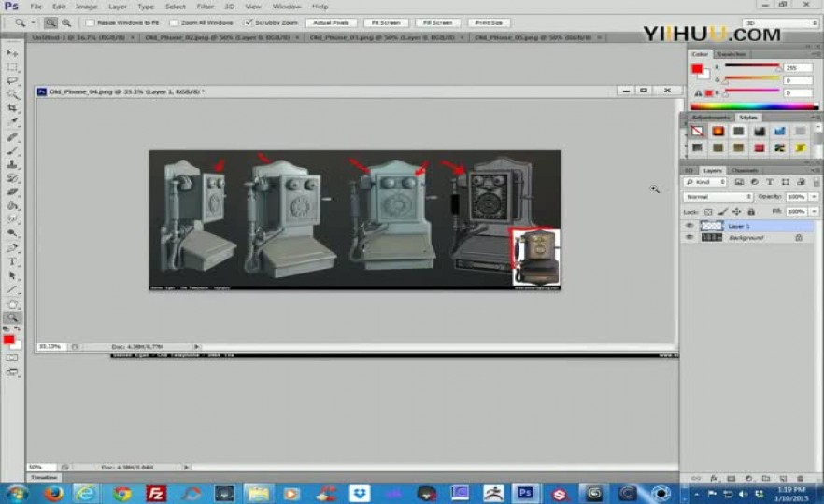This screenshot has width=824, height=504.
Task: Choose Zoom In mode in options bar
Action: [x=50, y=22]
